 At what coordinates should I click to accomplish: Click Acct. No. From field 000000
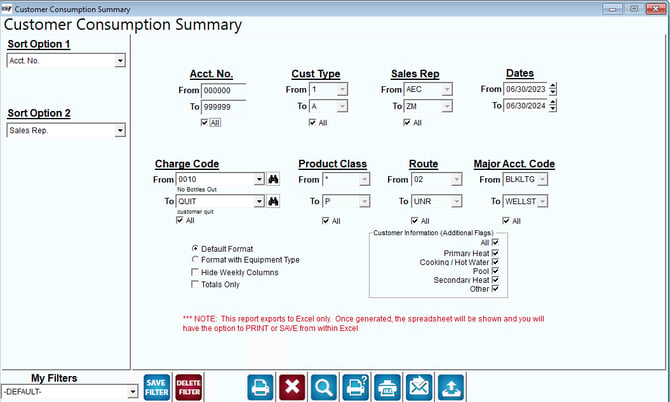223,91
